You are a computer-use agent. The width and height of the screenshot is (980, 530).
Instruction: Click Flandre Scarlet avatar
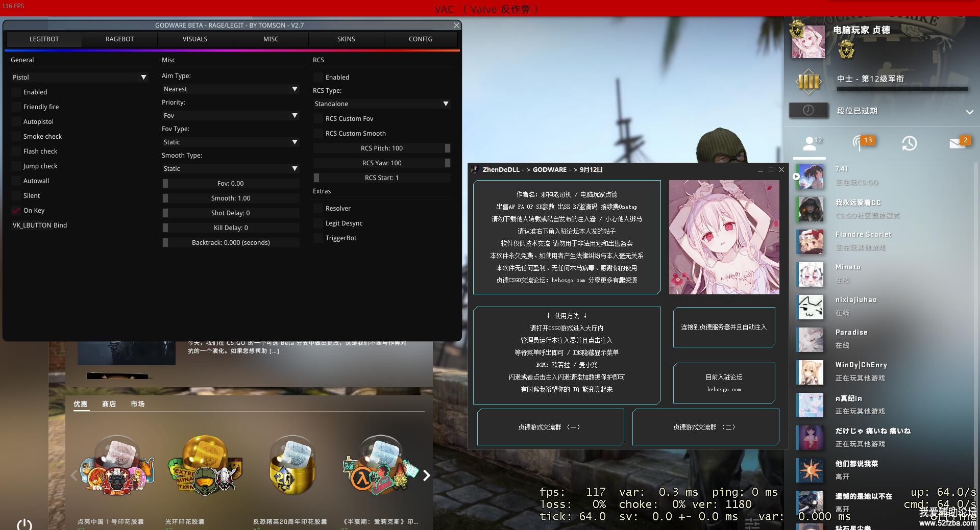click(x=810, y=242)
